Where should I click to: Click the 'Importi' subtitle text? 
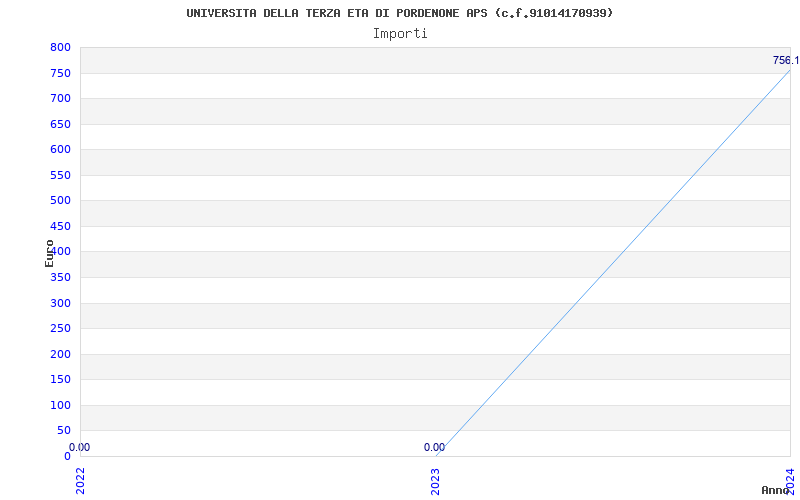(400, 34)
